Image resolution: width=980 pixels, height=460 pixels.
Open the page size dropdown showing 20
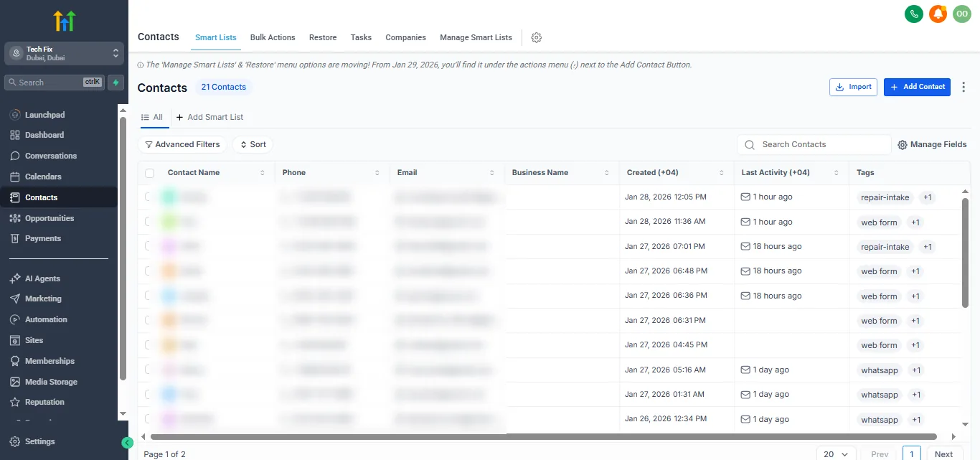[836, 454]
